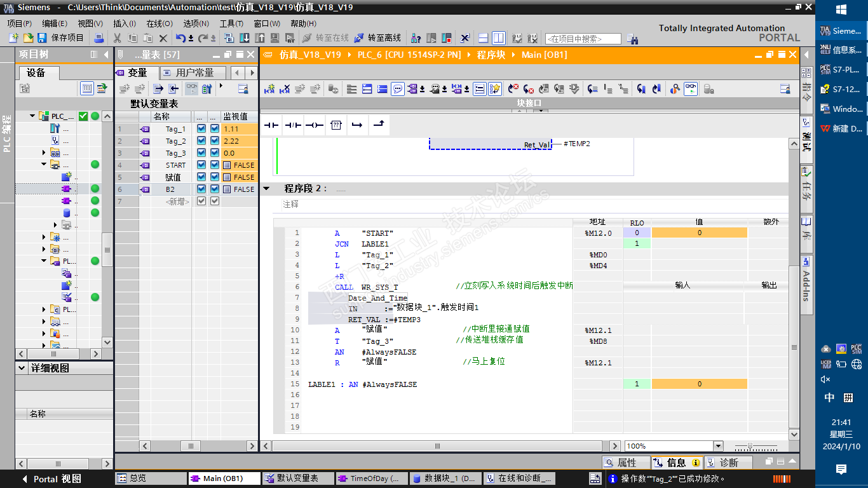Click the delete network icon

coord(285,89)
